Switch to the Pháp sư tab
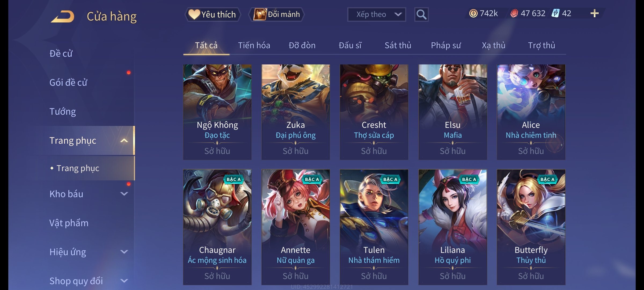This screenshot has width=644, height=290. coord(446,45)
